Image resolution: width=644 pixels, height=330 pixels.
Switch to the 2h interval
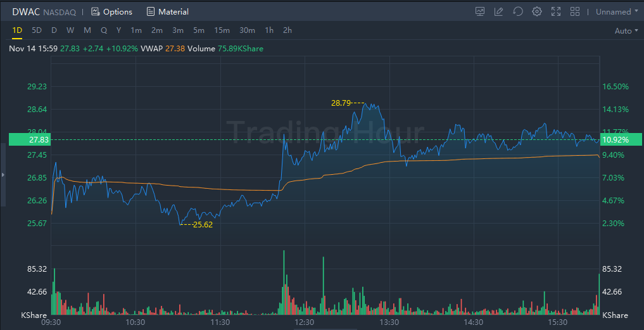pyautogui.click(x=287, y=30)
